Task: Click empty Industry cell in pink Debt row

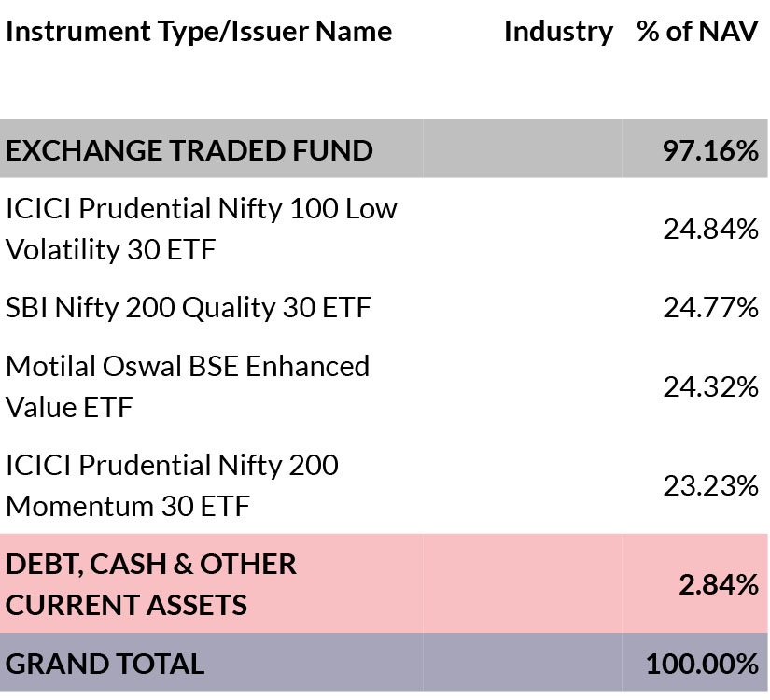Action: pos(522,583)
